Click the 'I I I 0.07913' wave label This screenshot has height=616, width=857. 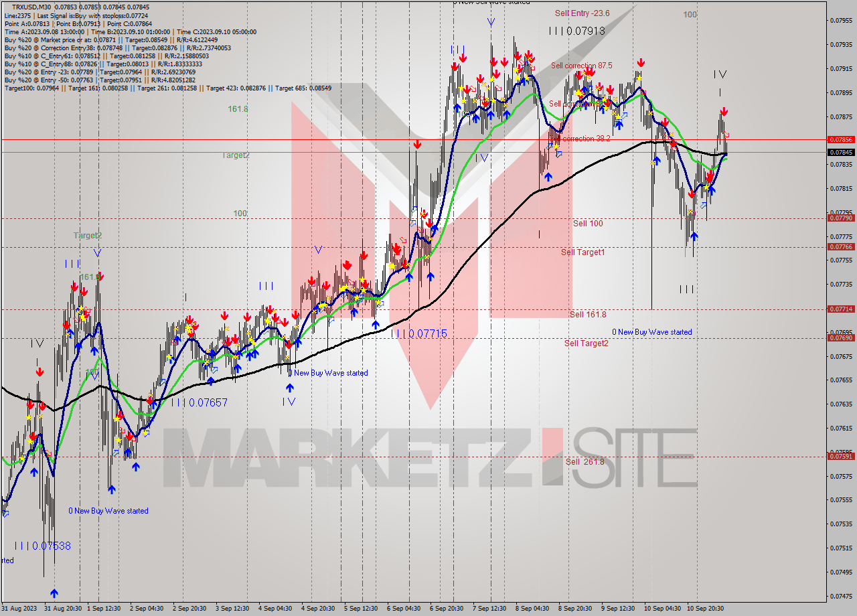(576, 31)
